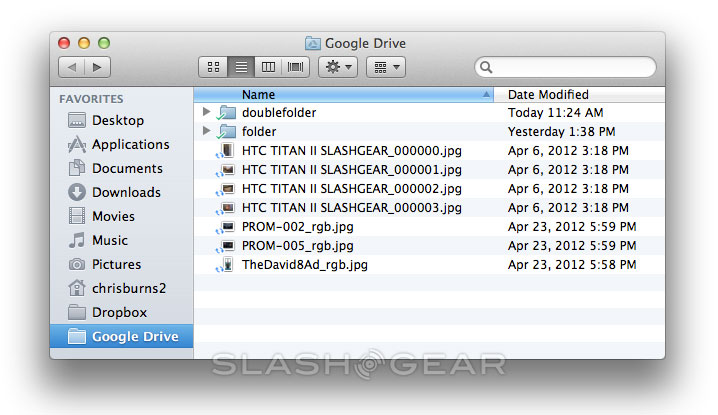Toggle the Name sort direction arrow
Image resolution: width=718 pixels, height=415 pixels.
(x=486, y=94)
